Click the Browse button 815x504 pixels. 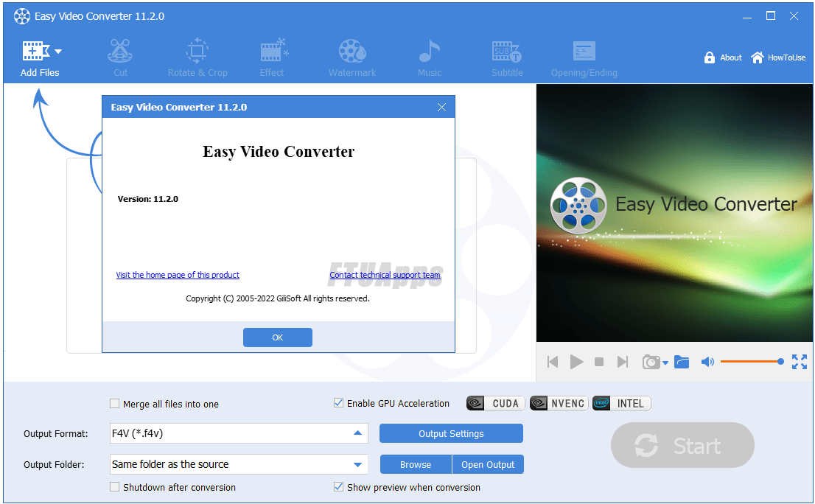click(416, 464)
